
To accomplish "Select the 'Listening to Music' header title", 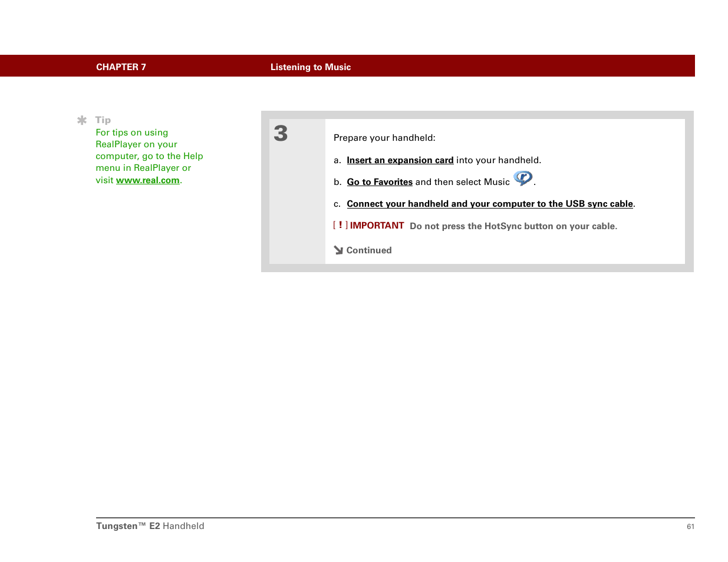I will click(311, 67).
